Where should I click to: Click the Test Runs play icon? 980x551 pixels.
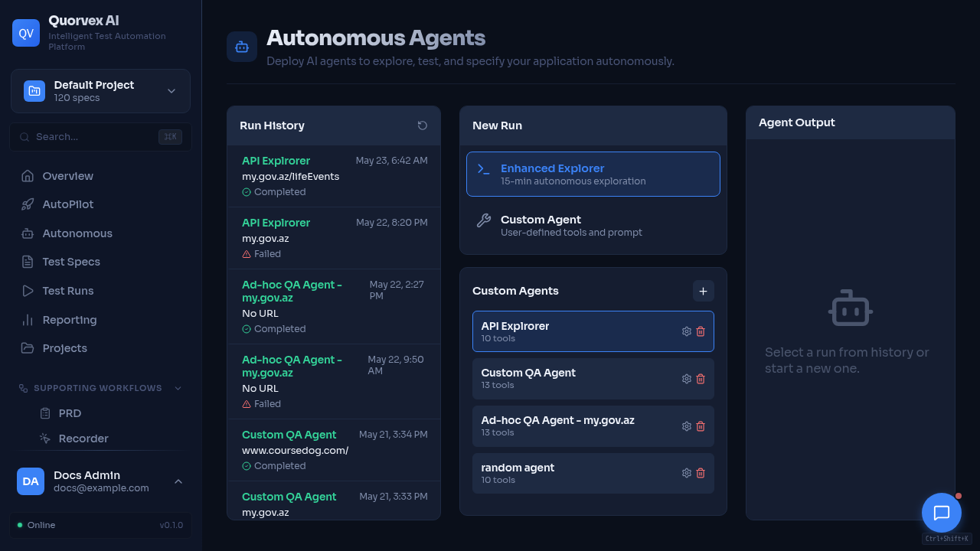point(28,291)
